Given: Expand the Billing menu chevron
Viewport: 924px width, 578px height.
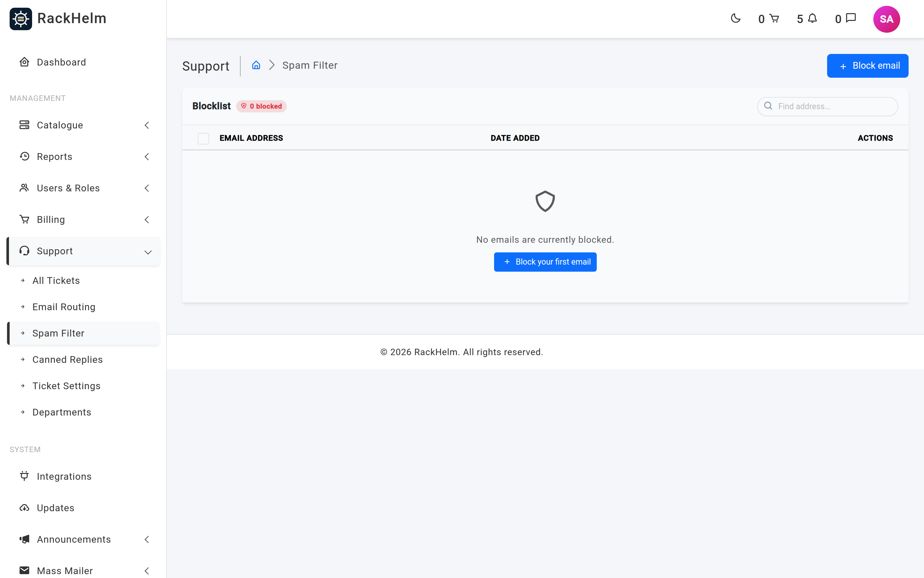Looking at the screenshot, I should (147, 219).
